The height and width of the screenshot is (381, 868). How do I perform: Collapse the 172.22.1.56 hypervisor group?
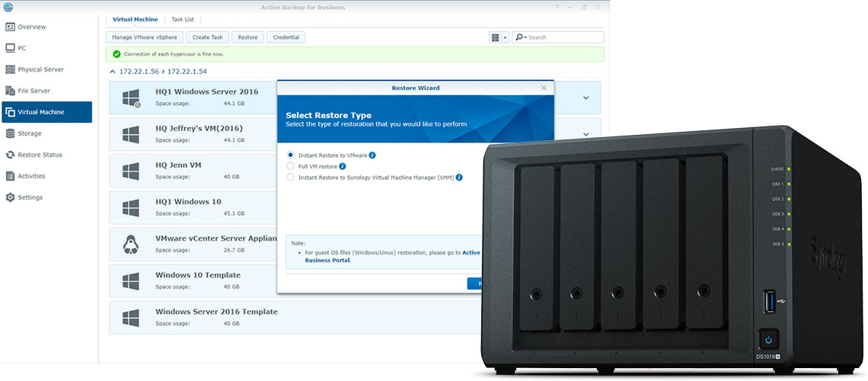[x=113, y=72]
